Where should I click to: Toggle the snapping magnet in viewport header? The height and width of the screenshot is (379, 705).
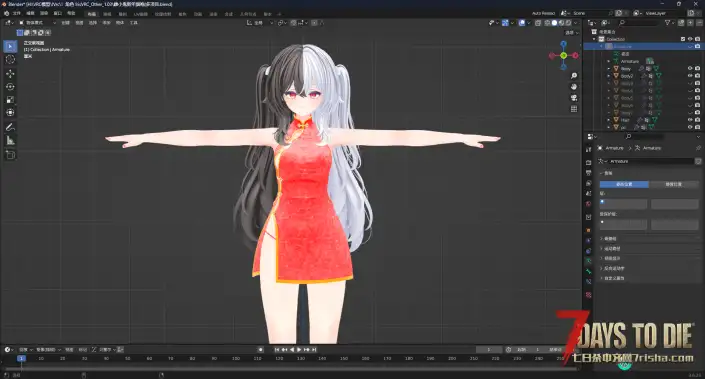click(294, 22)
